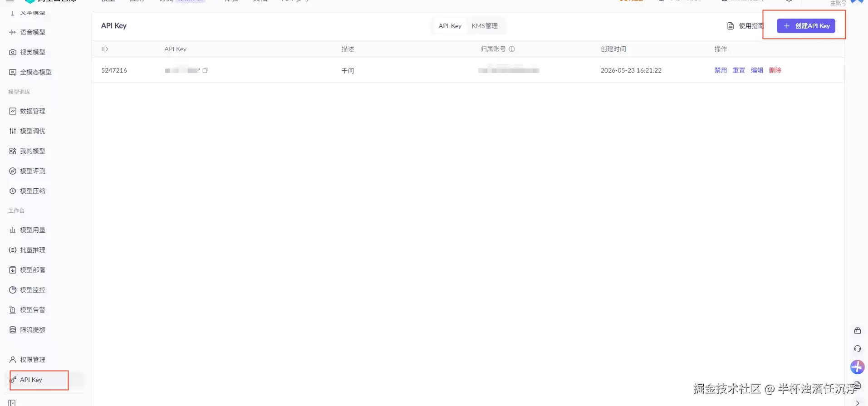Click 重置 for key 5247216

(739, 70)
